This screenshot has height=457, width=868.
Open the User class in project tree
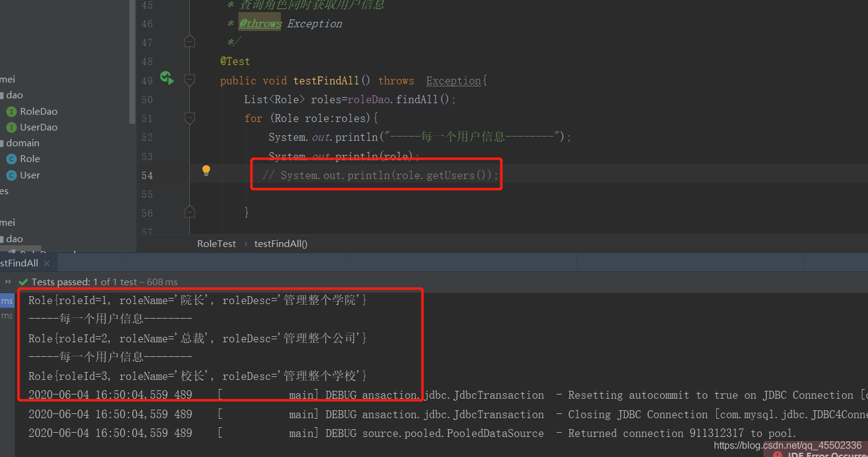click(x=30, y=175)
